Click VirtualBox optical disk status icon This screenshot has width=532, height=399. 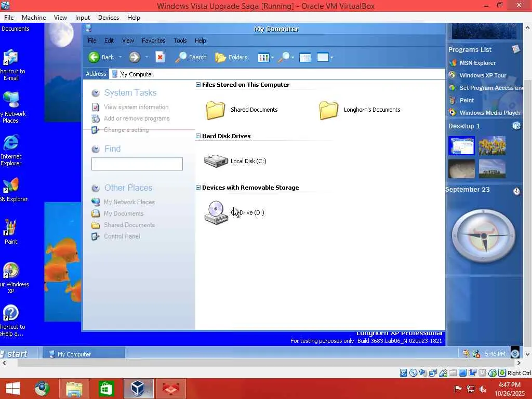pos(413,373)
